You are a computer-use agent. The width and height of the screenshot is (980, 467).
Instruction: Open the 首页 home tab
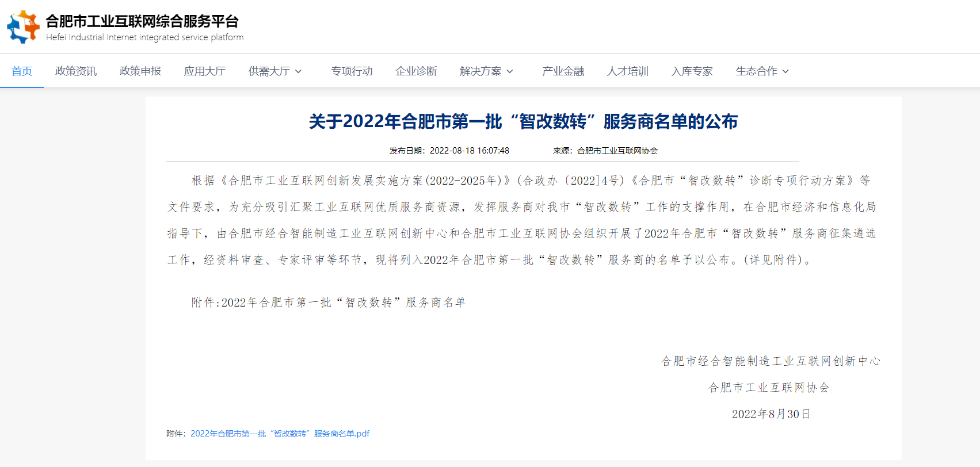click(x=22, y=71)
